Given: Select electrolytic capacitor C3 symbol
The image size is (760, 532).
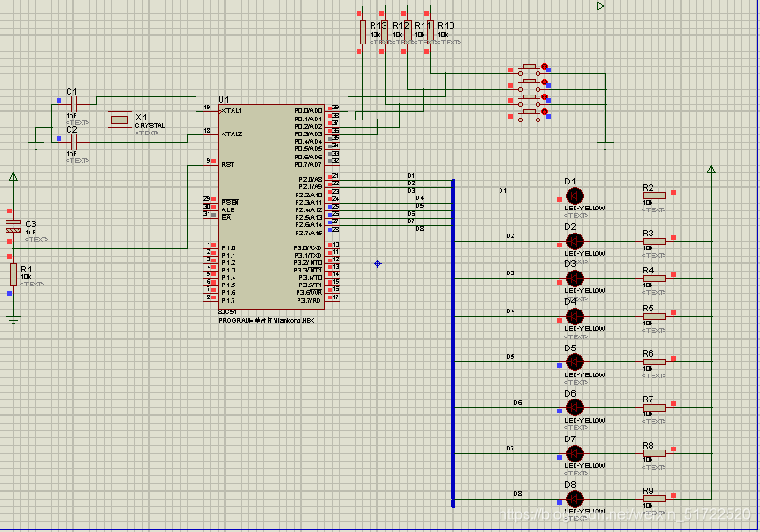Looking at the screenshot, I should 13,226.
